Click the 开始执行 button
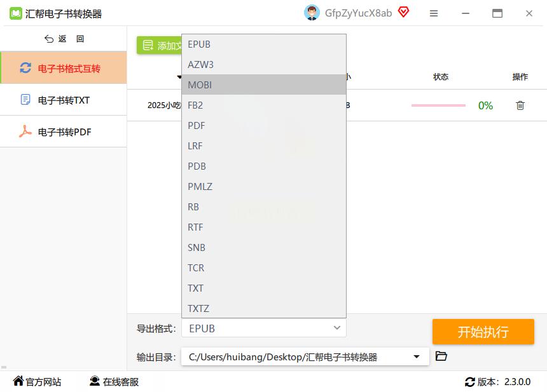This screenshot has width=547, height=392. pyautogui.click(x=483, y=332)
